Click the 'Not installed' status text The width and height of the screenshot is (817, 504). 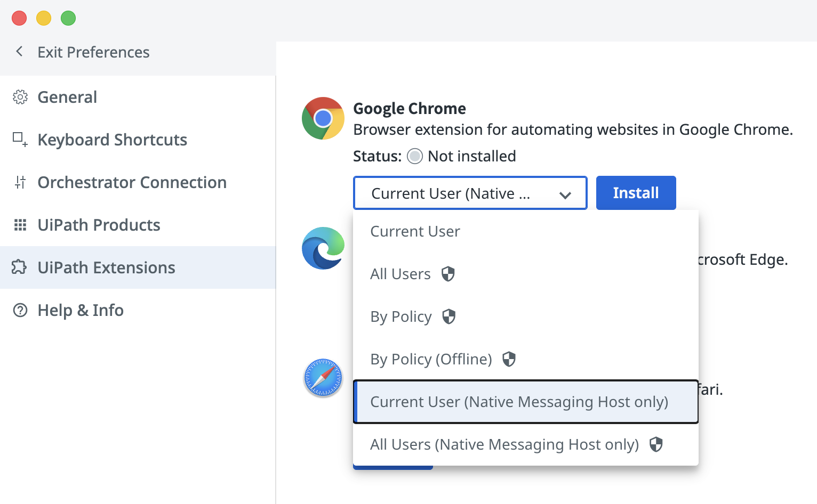[472, 156]
